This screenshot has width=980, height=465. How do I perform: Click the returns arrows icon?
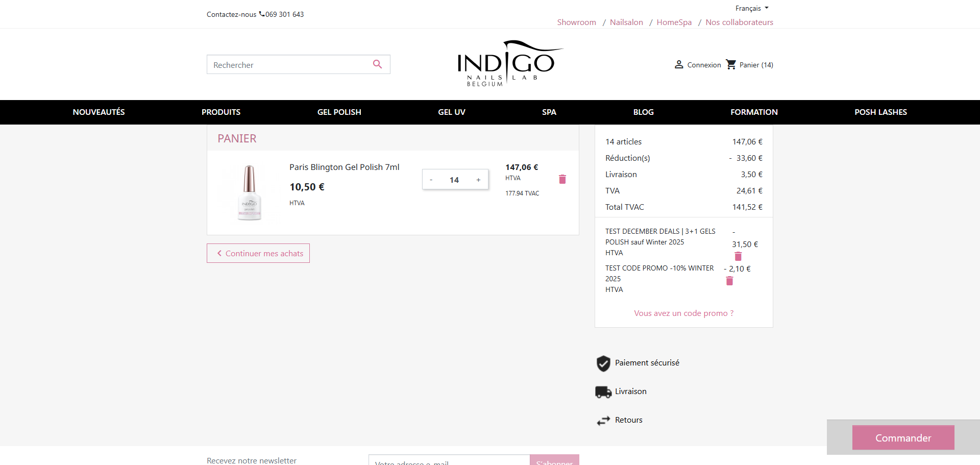603,421
